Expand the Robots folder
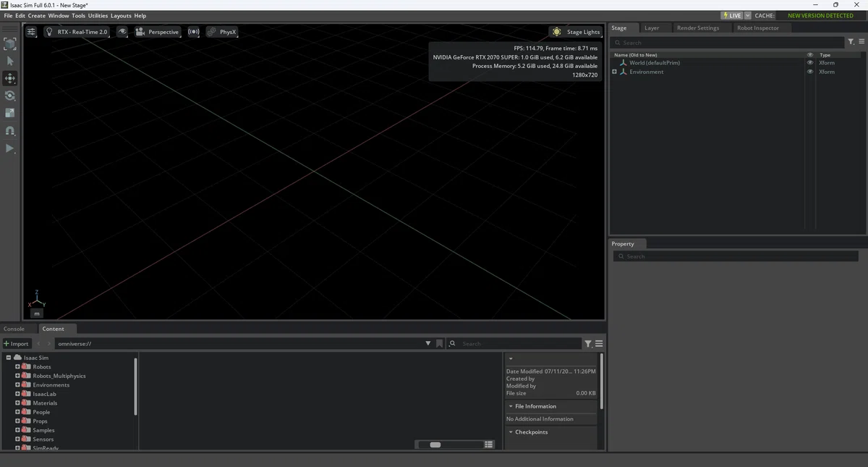Viewport: 868px width, 467px height. [17, 367]
